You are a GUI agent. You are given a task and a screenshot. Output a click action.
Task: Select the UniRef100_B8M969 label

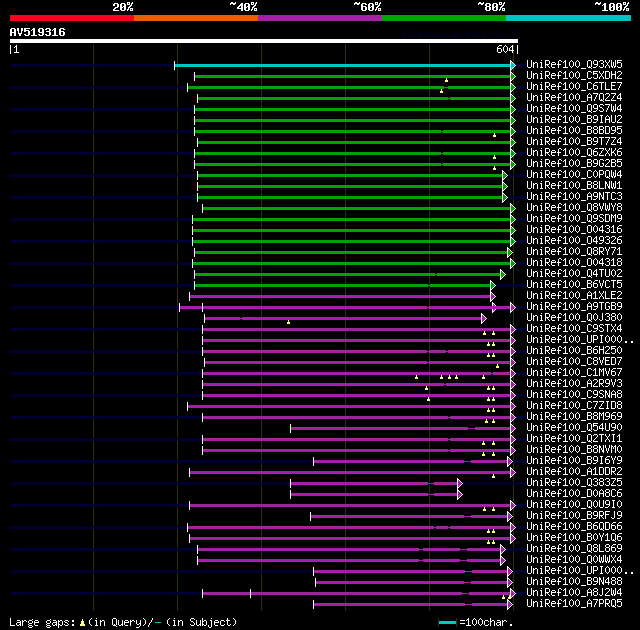coord(574,417)
